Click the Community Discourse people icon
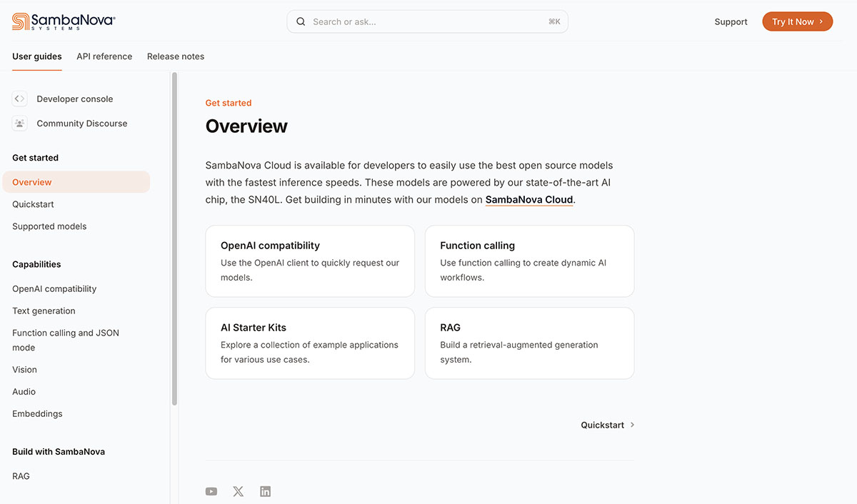 coord(19,123)
